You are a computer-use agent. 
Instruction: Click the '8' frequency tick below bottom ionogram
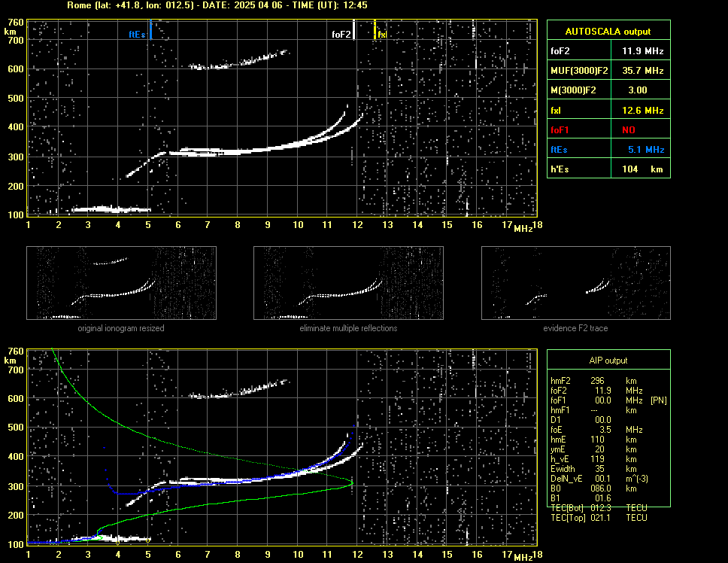coord(238,554)
